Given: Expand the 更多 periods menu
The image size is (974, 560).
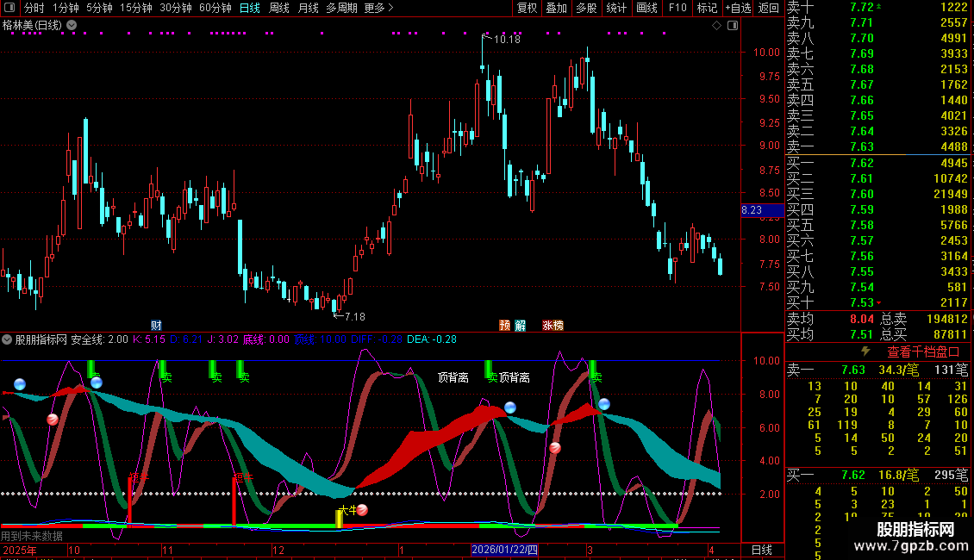Looking at the screenshot, I should [x=378, y=8].
